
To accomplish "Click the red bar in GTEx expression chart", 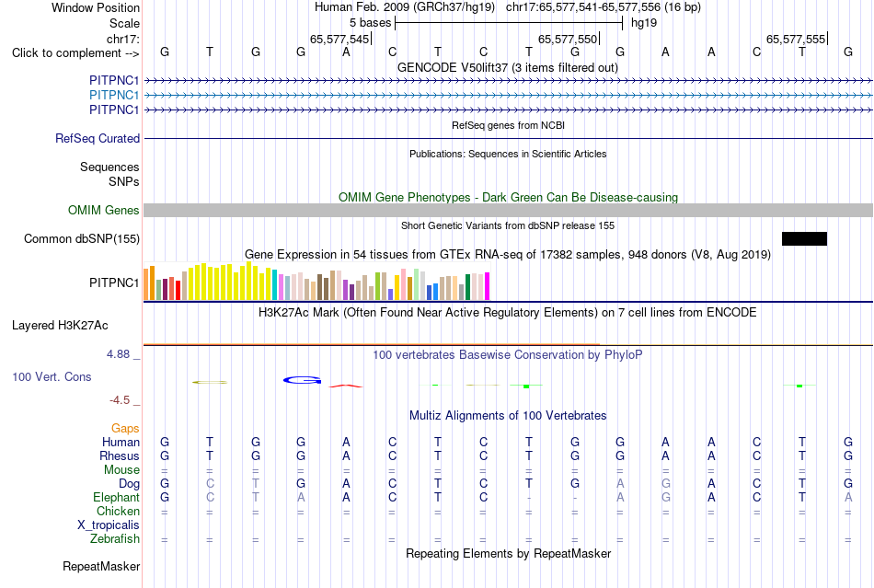I will (x=178, y=291).
